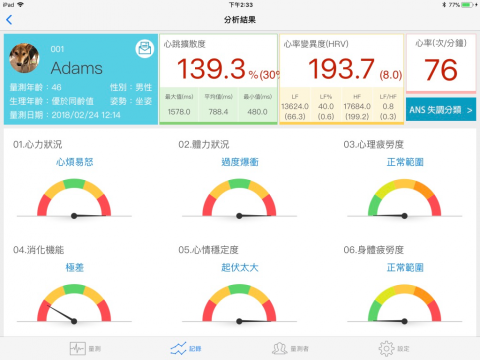Open ANS 失調分類 button
The image size is (480, 360).
click(x=441, y=110)
